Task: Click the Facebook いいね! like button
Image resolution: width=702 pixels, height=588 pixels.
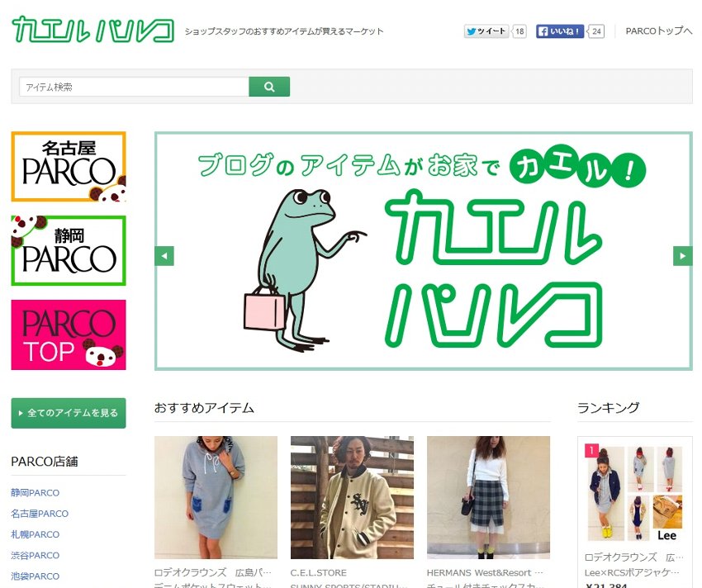Action: tap(560, 31)
